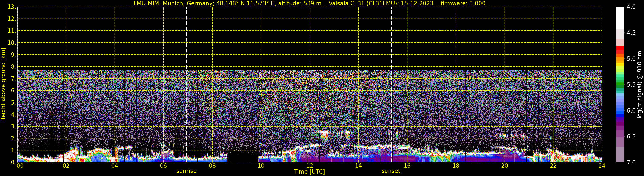Screen dimensions: 644x176
Task: Click the height axis tick '8.'
Action: 13,67
